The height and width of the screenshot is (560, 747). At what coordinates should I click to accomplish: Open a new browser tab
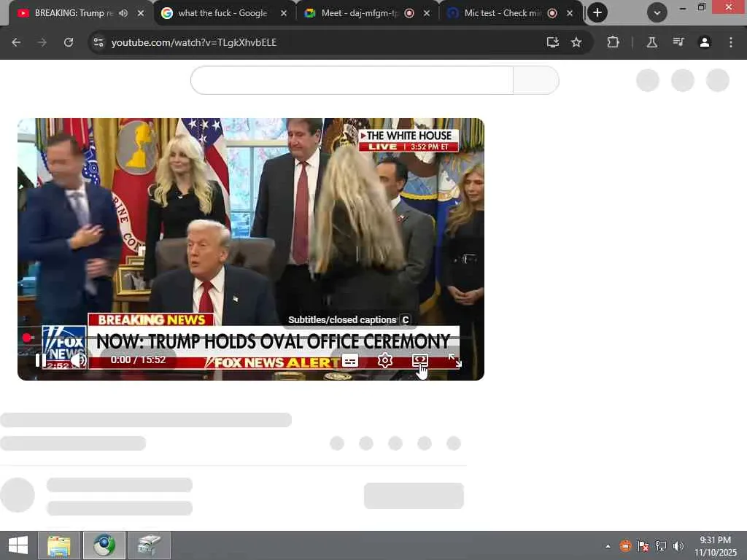[x=597, y=13]
